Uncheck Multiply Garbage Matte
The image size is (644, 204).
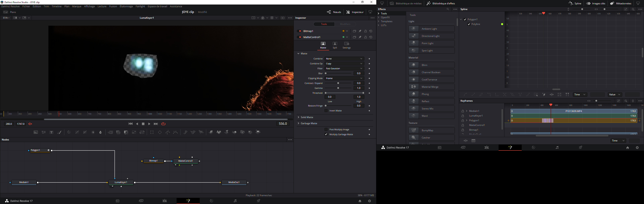pyautogui.click(x=326, y=134)
